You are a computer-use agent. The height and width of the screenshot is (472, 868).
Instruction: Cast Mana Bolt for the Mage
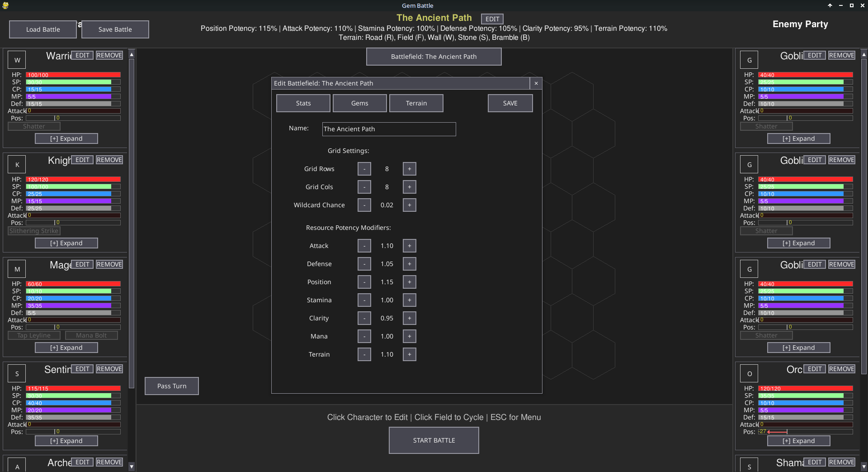[x=91, y=335]
